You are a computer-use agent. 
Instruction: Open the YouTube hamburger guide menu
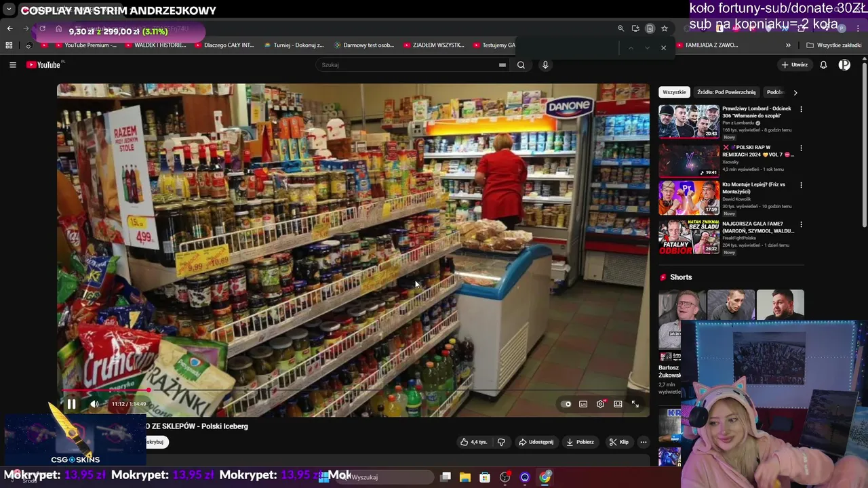click(12, 65)
